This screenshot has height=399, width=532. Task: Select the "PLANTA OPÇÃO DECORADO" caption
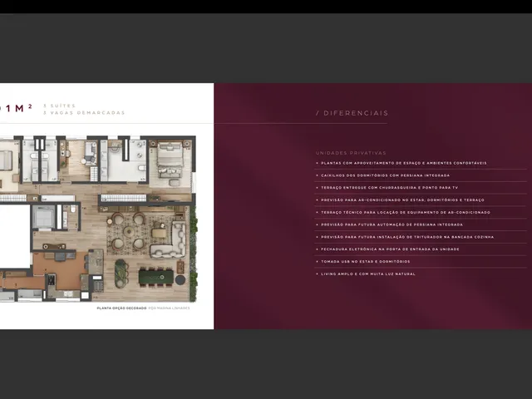[121, 308]
